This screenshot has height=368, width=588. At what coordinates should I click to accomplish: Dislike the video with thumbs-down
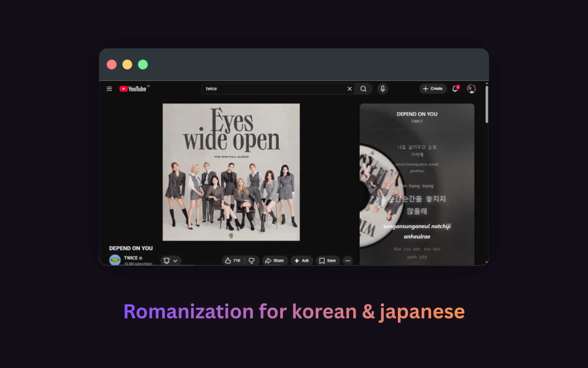point(252,260)
